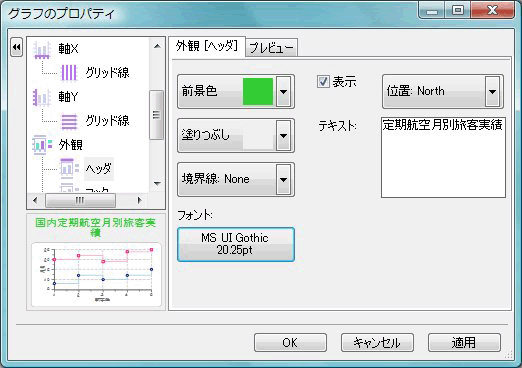Select the 軸X tree label
Image resolution: width=522 pixels, height=368 pixels.
[x=68, y=49]
